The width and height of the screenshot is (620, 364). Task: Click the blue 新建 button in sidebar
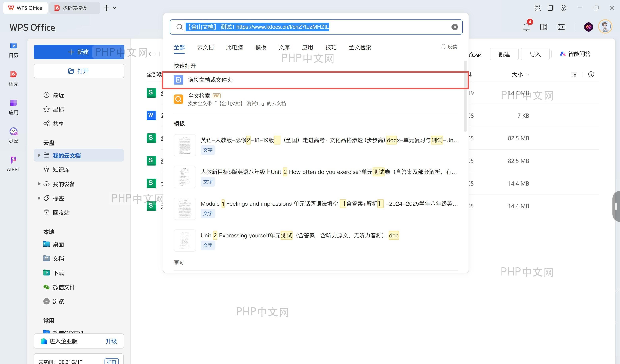79,52
